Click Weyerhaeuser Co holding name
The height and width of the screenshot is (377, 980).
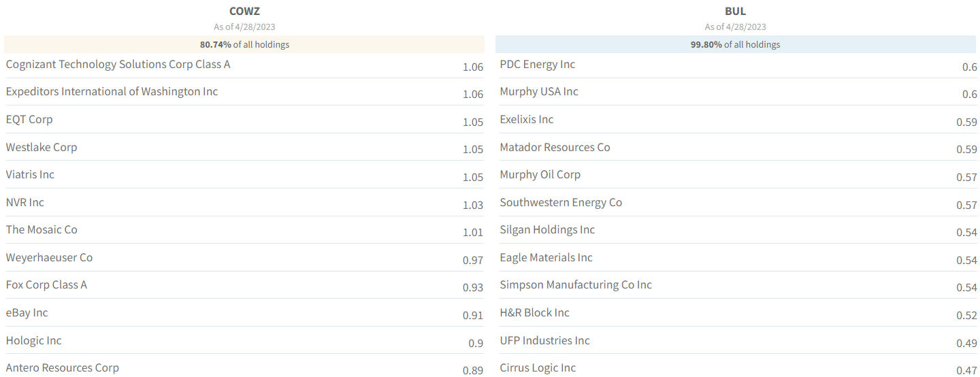pyautogui.click(x=49, y=257)
